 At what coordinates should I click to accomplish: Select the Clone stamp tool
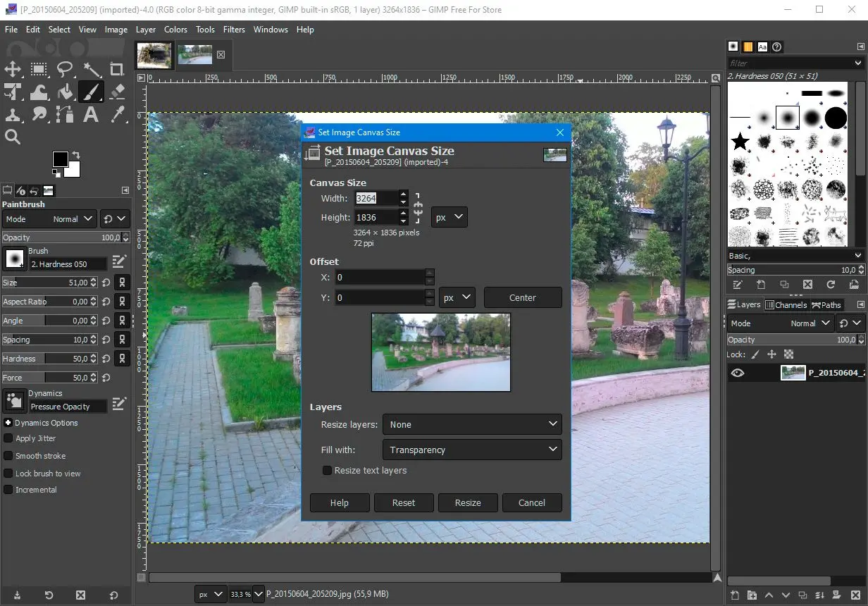coord(13,114)
